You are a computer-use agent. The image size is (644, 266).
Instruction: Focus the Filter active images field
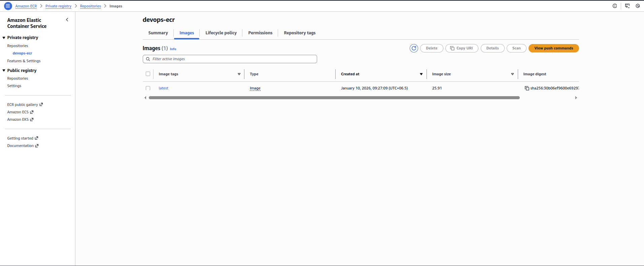click(x=230, y=59)
